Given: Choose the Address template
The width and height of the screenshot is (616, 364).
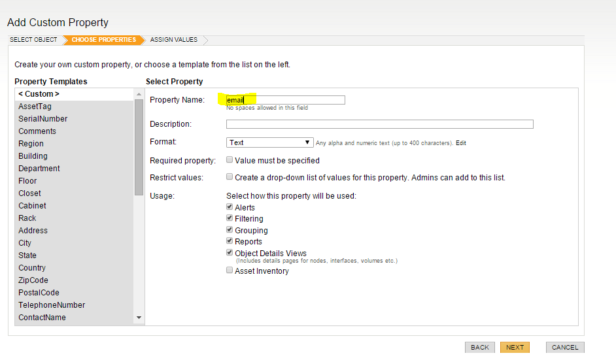Looking at the screenshot, I should [x=75, y=231].
